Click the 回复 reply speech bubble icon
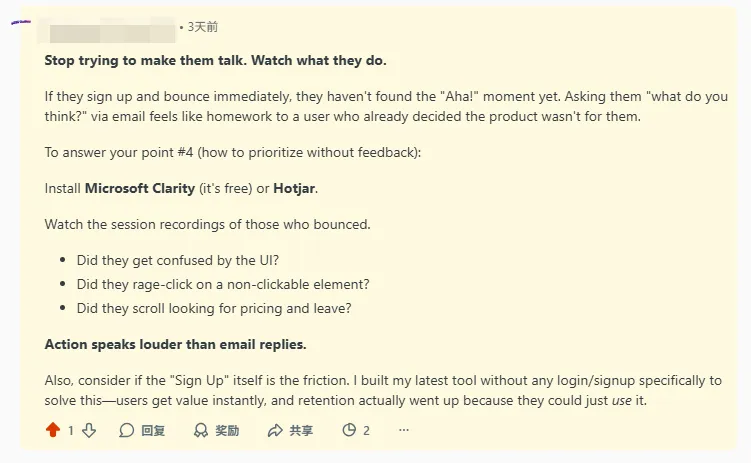 [127, 430]
